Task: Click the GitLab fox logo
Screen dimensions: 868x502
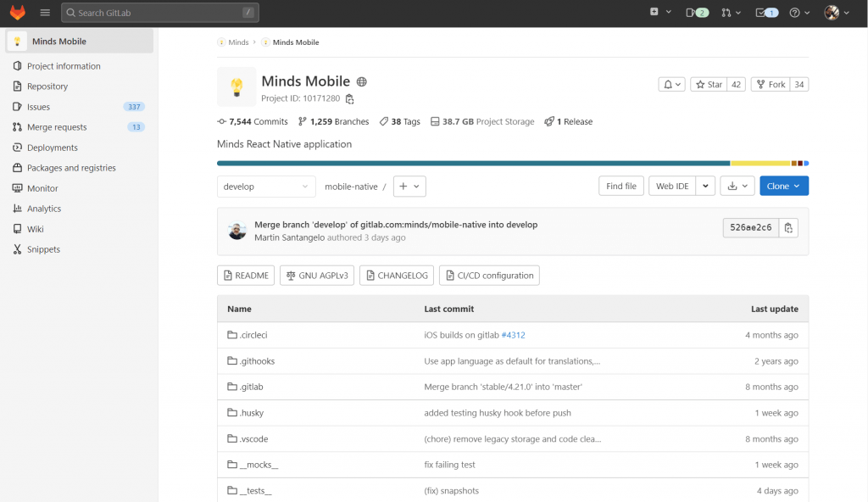Action: [18, 13]
